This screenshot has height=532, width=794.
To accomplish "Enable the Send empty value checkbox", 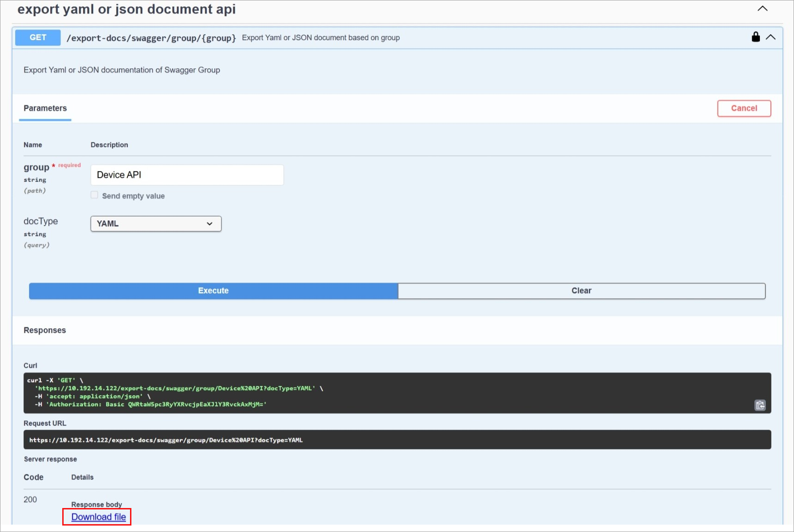I will click(x=94, y=195).
